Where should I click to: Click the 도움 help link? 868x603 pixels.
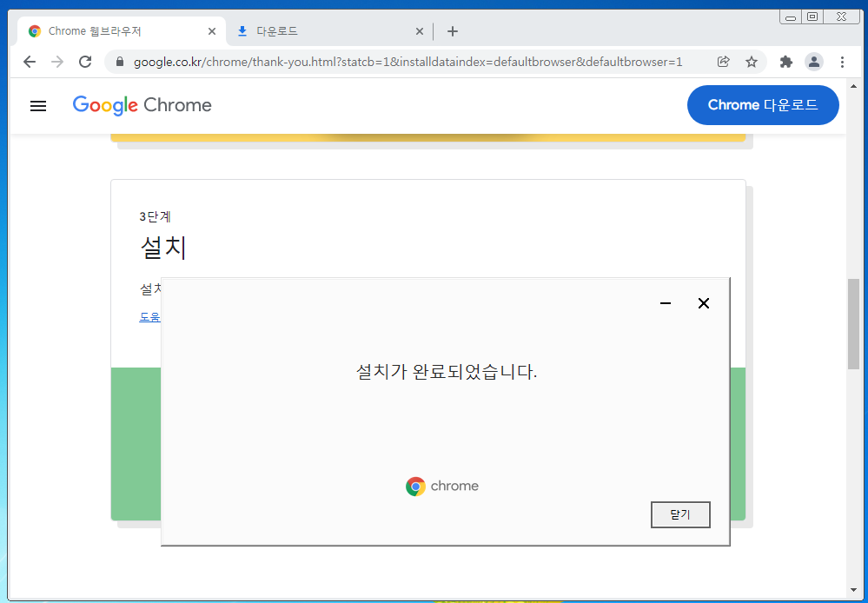click(x=149, y=317)
